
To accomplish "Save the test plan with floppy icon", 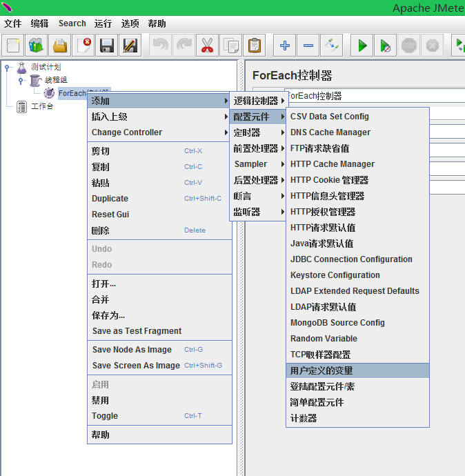I will click(x=107, y=46).
